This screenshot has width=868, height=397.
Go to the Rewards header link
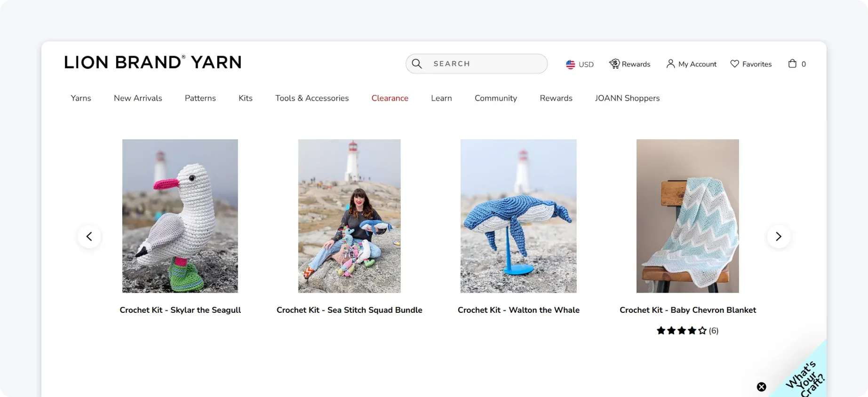(629, 64)
